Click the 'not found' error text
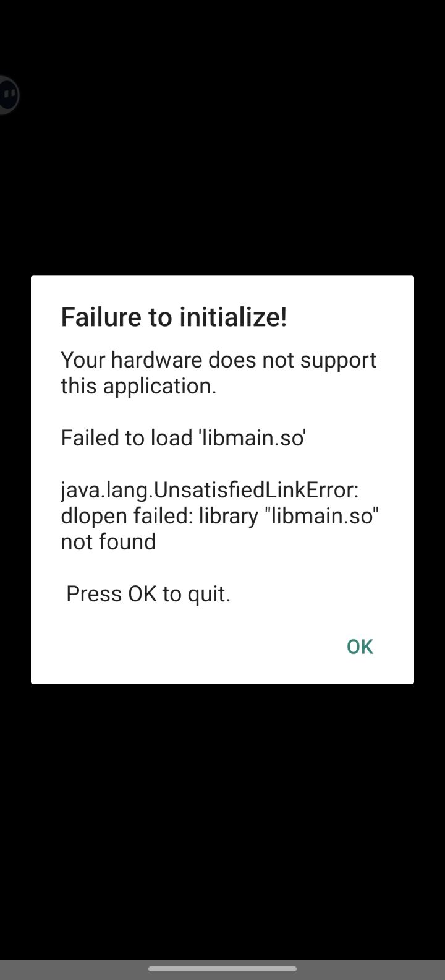Screen dimensions: 445x980 (108, 541)
